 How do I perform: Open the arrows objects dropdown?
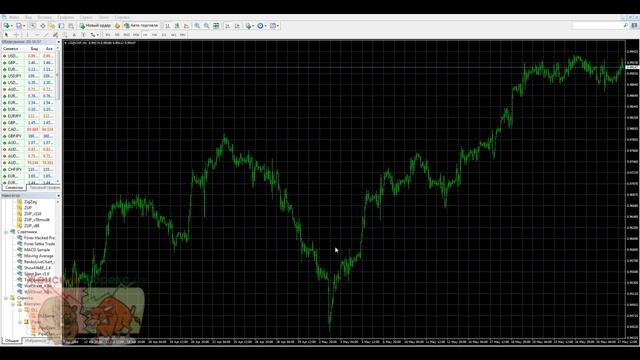94,35
